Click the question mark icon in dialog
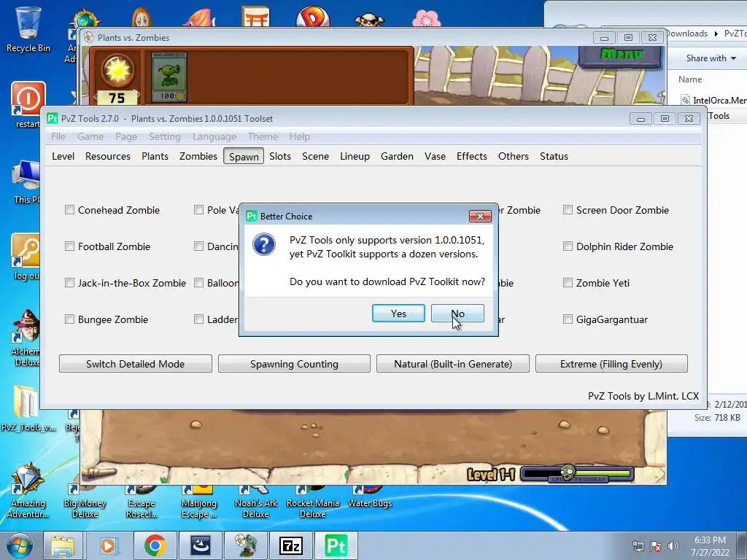This screenshot has width=747, height=560. [x=264, y=245]
